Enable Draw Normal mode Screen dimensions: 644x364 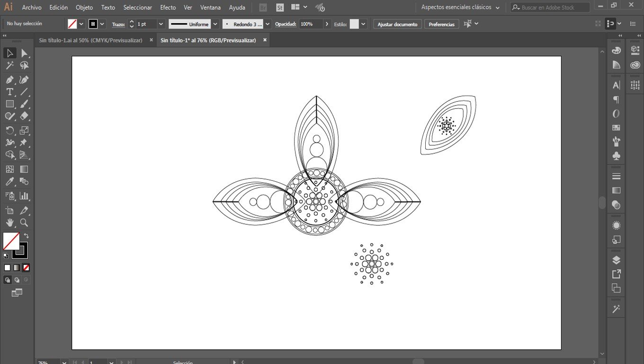point(8,280)
